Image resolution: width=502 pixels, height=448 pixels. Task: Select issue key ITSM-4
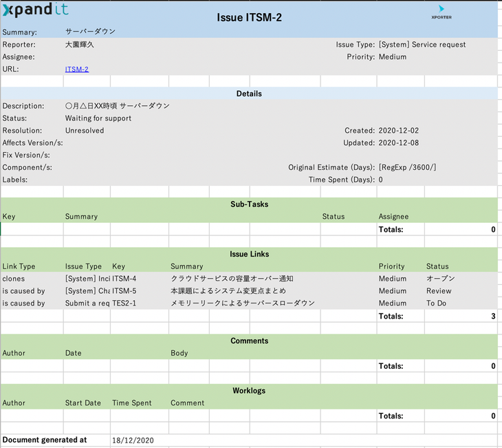click(x=124, y=279)
